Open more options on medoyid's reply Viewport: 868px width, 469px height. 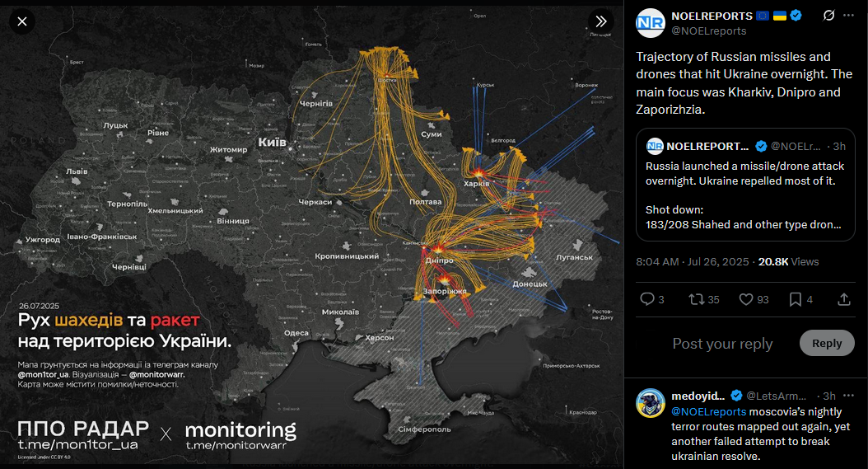pos(848,396)
